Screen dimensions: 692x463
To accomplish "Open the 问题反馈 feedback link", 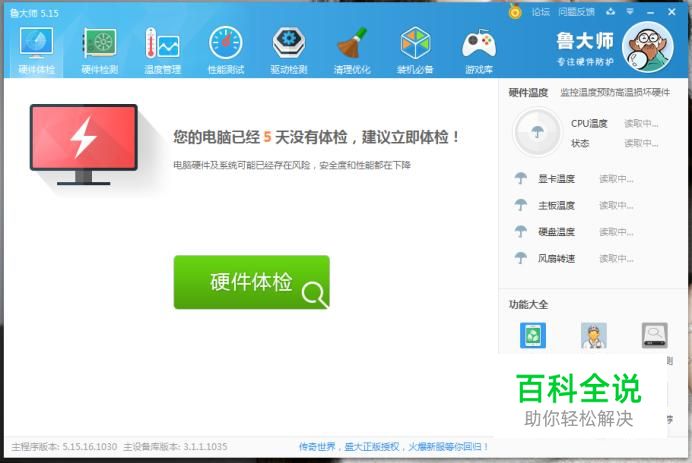I will click(576, 12).
